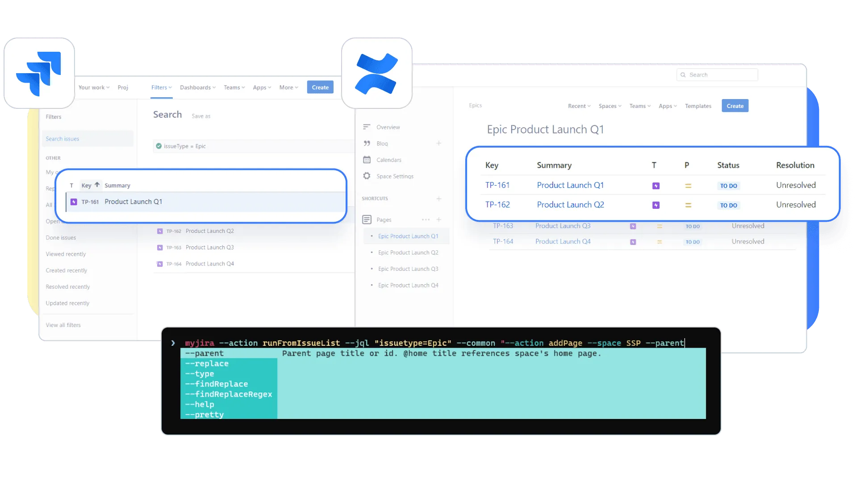Expand the Filters dropdown in Jira
Image resolution: width=868 pixels, height=489 pixels.
(161, 87)
